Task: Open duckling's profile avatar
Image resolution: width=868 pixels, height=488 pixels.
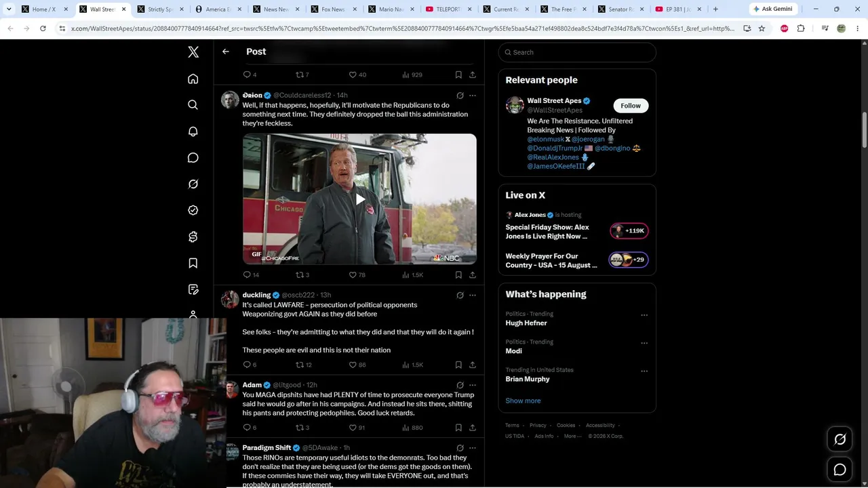Action: point(231,299)
